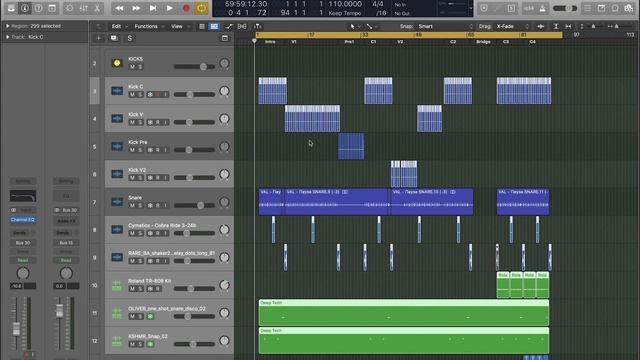Expand the Track Kick C disclosure triangle
The width and height of the screenshot is (640, 360).
pos(7,37)
